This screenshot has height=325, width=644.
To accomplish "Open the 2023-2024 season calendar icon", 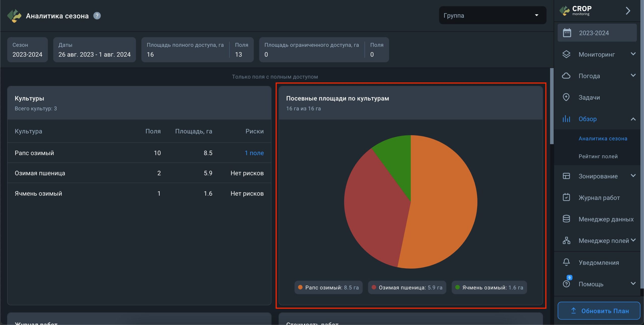I will 567,33.
